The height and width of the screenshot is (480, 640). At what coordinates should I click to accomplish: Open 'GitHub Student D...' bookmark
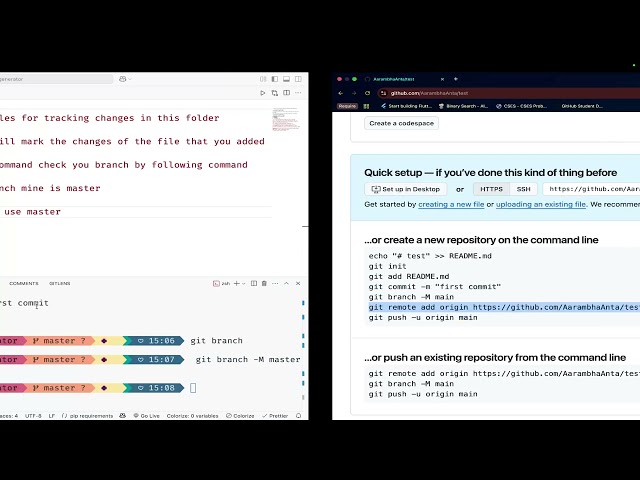pyautogui.click(x=582, y=106)
